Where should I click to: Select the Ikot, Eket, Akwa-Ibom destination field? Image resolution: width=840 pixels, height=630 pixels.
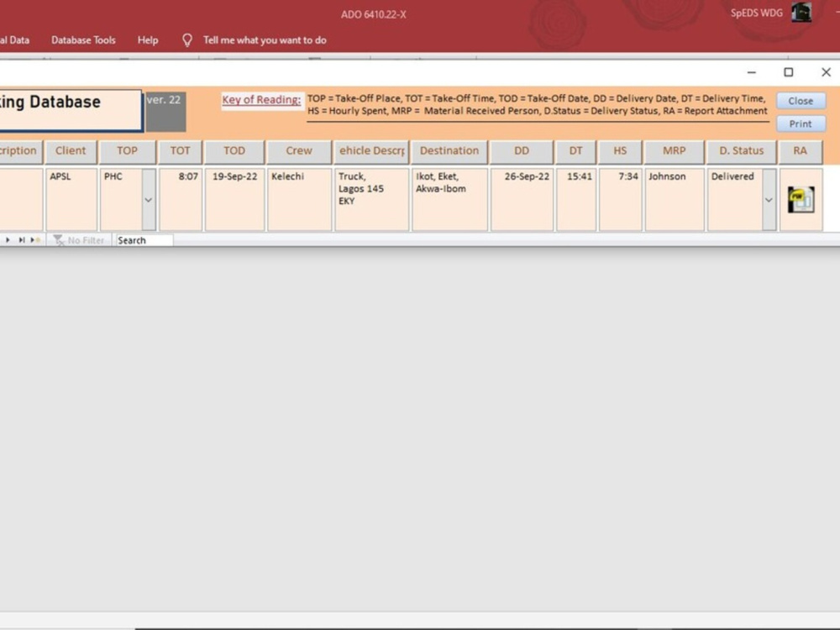point(450,200)
